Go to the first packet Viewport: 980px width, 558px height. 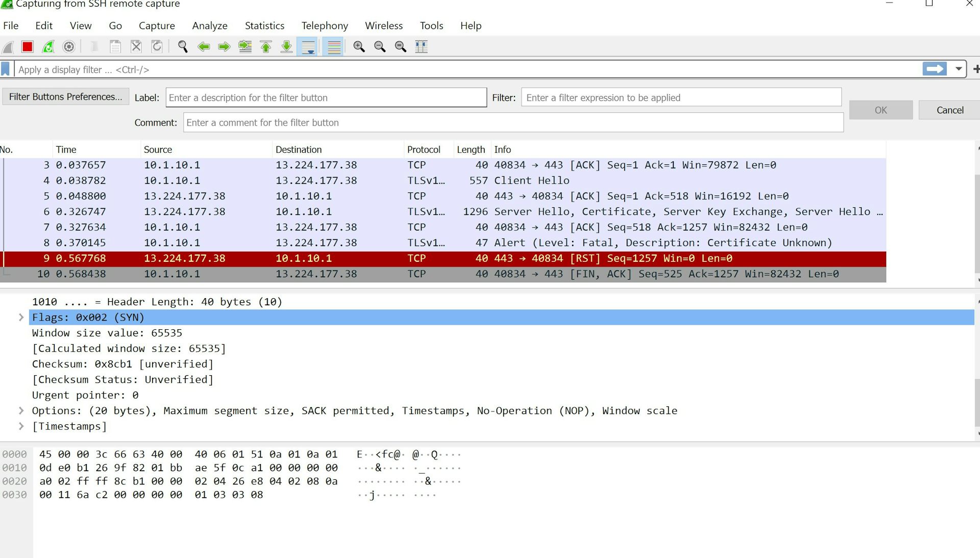[266, 47]
